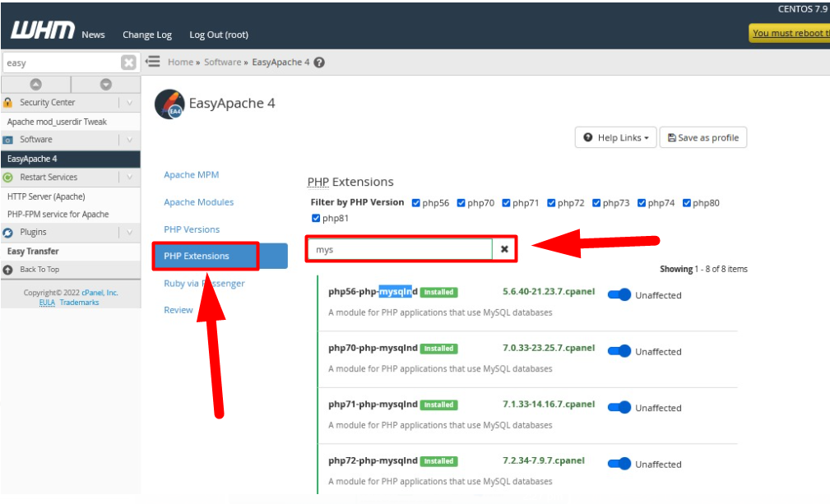This screenshot has height=504, width=830.
Task: Open the Ruby via Passenger tab
Action: tap(204, 284)
